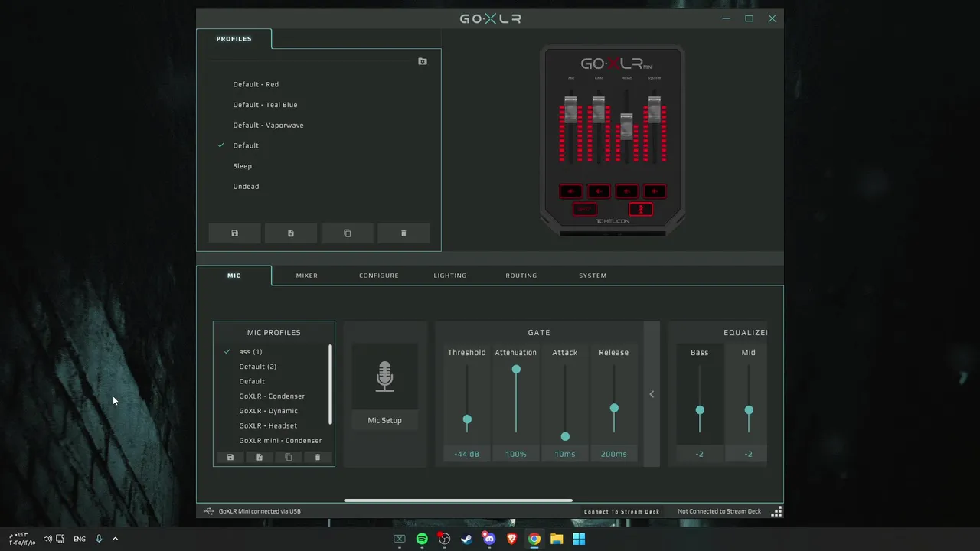The width and height of the screenshot is (980, 551).
Task: Open the Configure tab
Action: coord(379,275)
